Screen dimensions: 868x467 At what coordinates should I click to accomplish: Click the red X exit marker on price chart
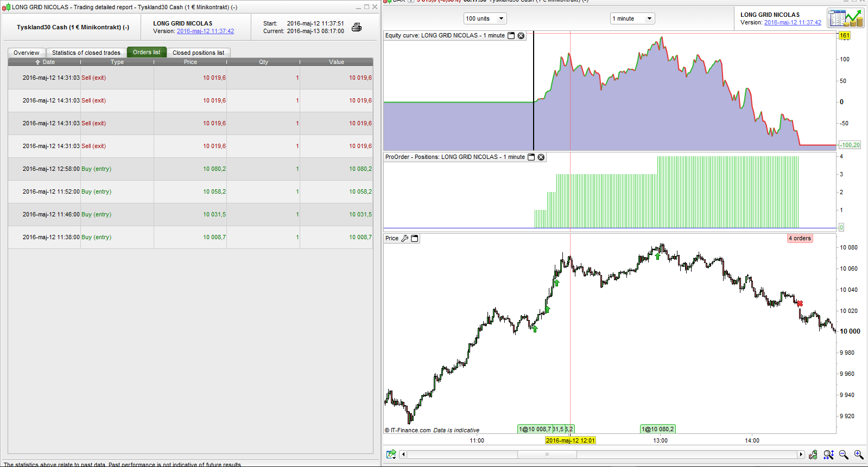[x=800, y=304]
